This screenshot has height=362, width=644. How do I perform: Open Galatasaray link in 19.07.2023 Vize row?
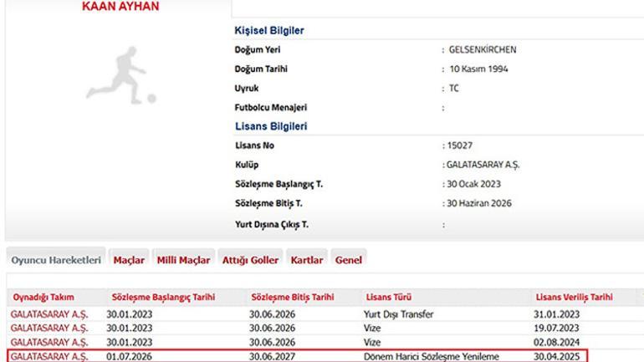pos(49,329)
